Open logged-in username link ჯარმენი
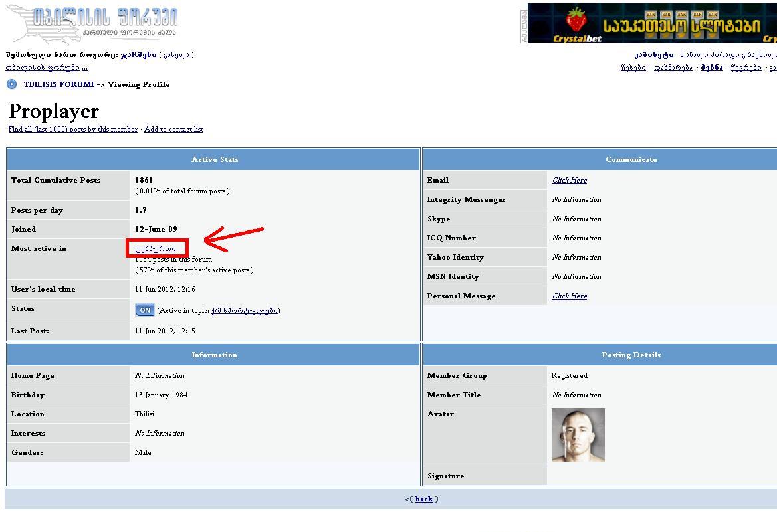The width and height of the screenshot is (777, 532). tap(139, 55)
